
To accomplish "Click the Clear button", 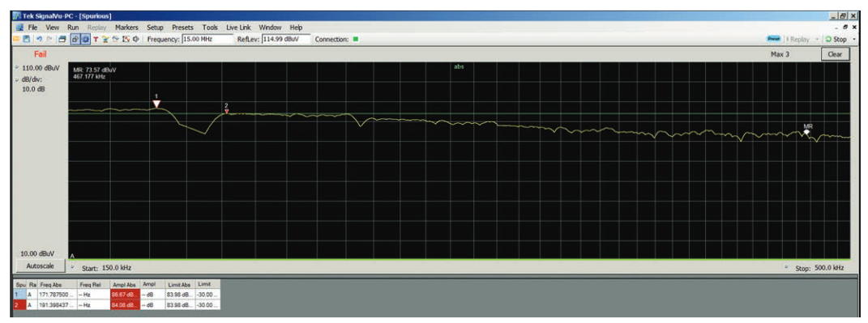I will point(835,54).
